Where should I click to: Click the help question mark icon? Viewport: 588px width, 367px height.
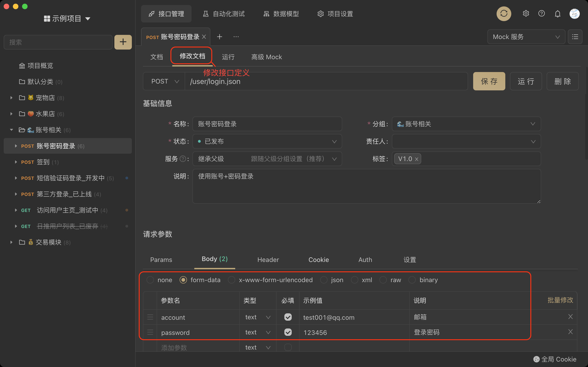[541, 14]
